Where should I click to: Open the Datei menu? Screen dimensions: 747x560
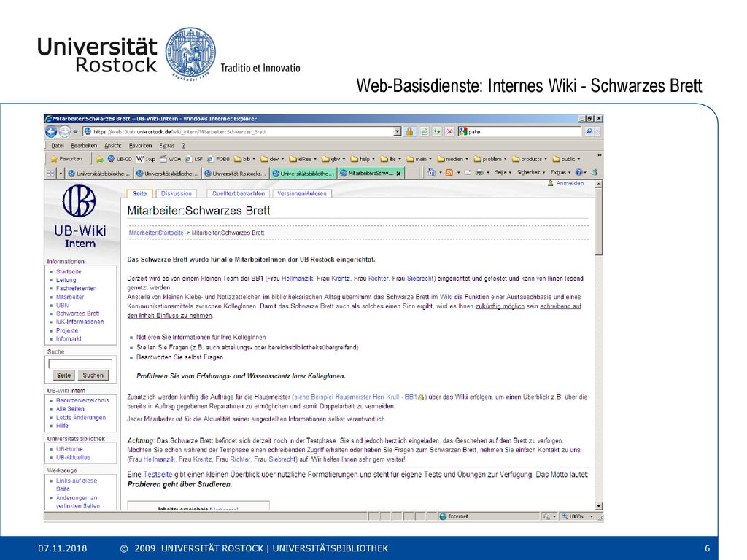tap(58, 146)
